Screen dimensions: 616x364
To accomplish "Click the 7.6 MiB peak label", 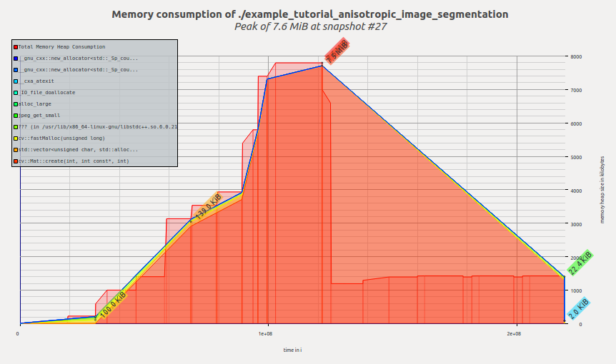I will tap(337, 51).
